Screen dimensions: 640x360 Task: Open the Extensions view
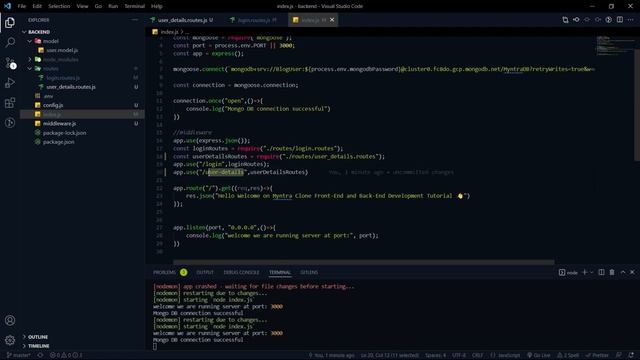[x=10, y=102]
